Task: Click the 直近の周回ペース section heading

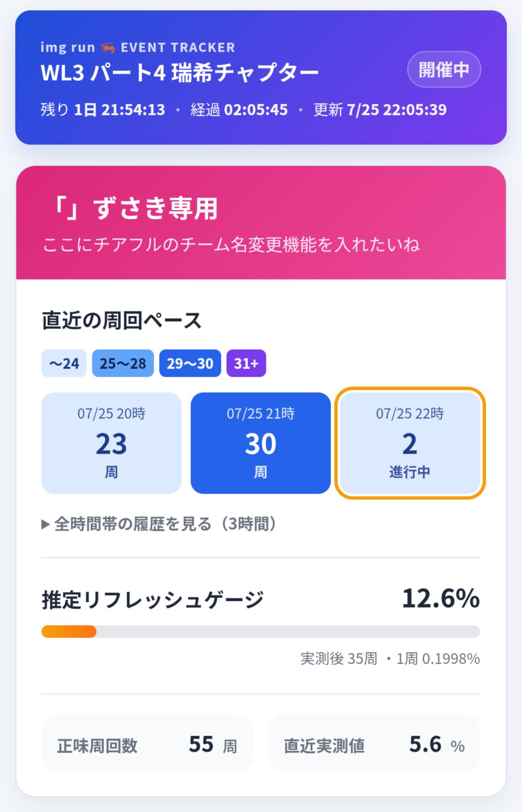Action: 121,321
